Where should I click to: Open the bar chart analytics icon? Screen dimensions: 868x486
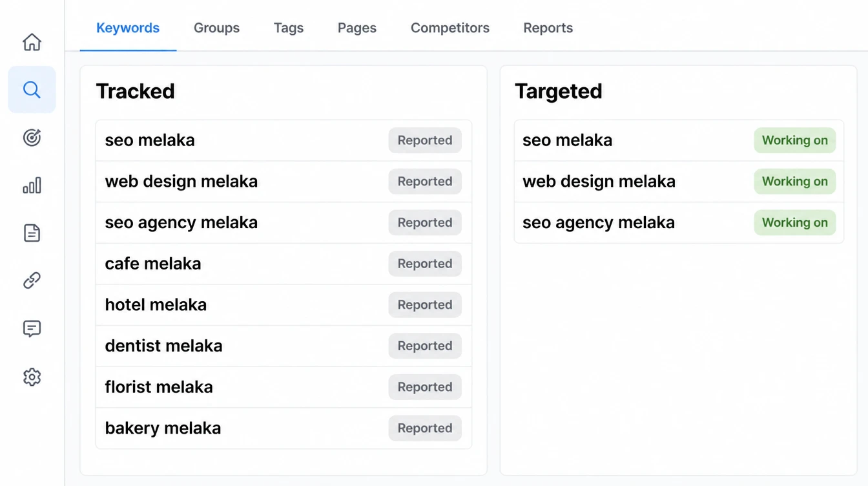tap(32, 185)
